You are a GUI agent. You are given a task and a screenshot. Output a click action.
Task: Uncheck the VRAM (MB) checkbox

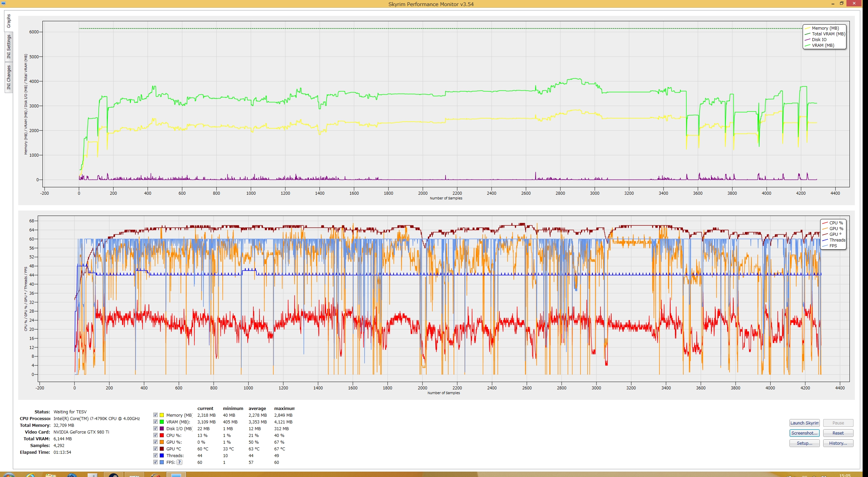155,422
